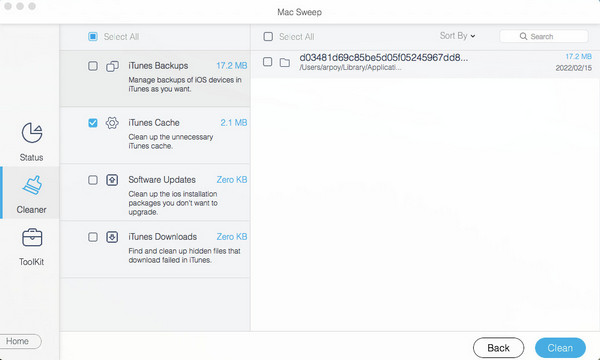Click the iTunes Backups copy icon
The image size is (600, 360).
pos(112,66)
